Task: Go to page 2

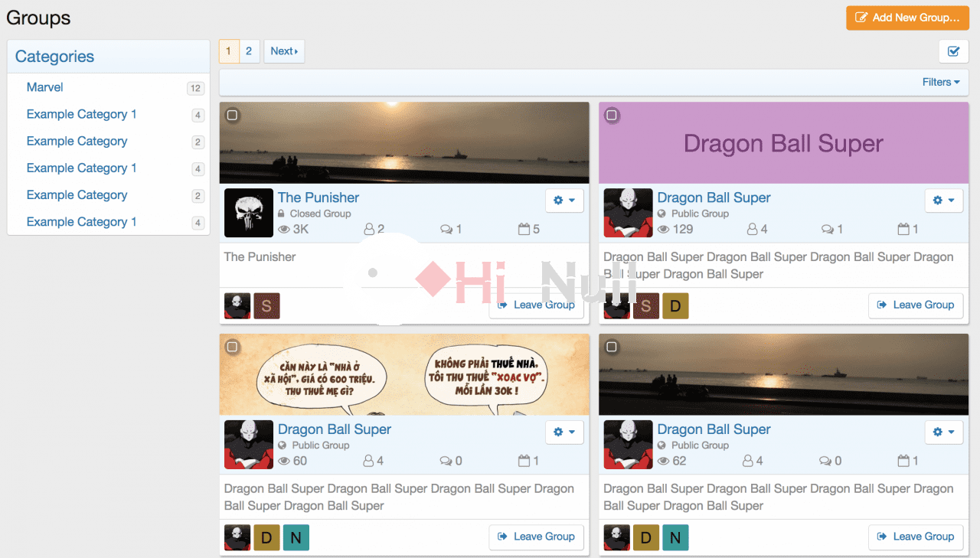Action: (249, 51)
